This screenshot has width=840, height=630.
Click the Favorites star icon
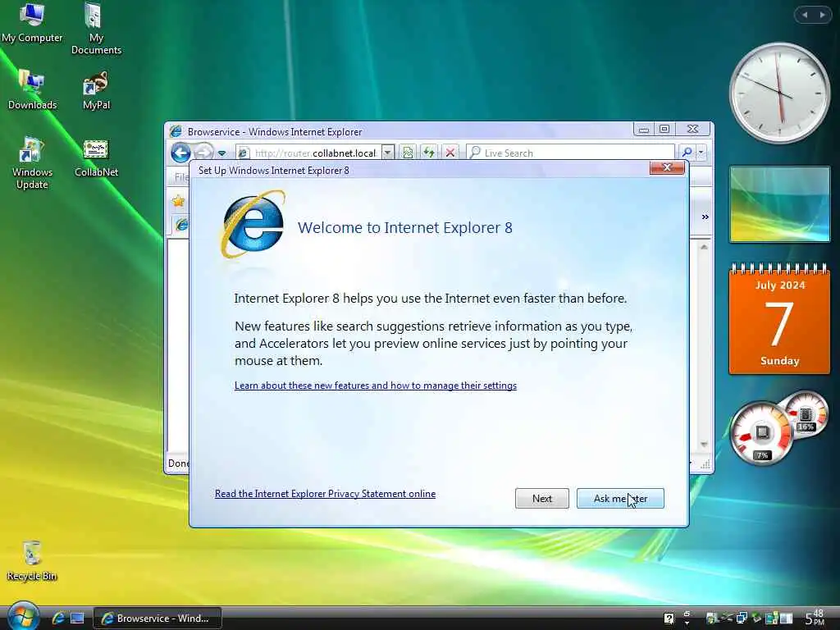point(178,201)
